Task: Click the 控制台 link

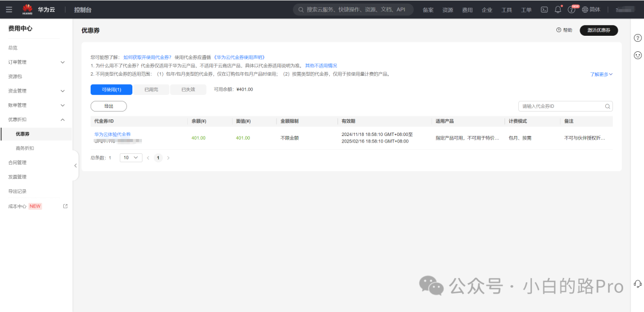Action: point(83,10)
